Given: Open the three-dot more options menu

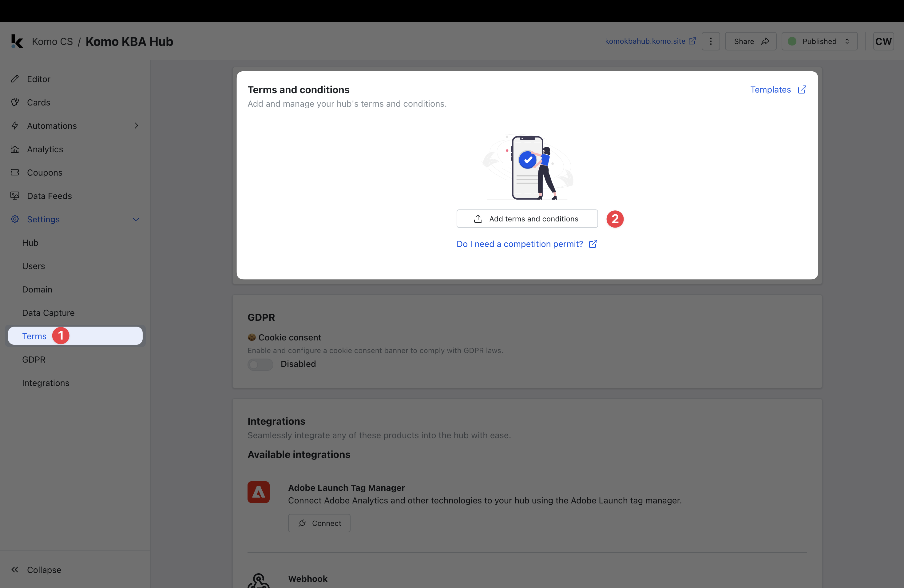Looking at the screenshot, I should pyautogui.click(x=711, y=41).
